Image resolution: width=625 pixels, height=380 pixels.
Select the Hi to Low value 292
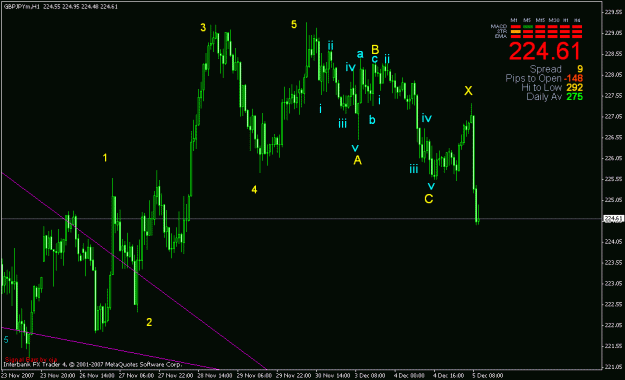coord(574,88)
